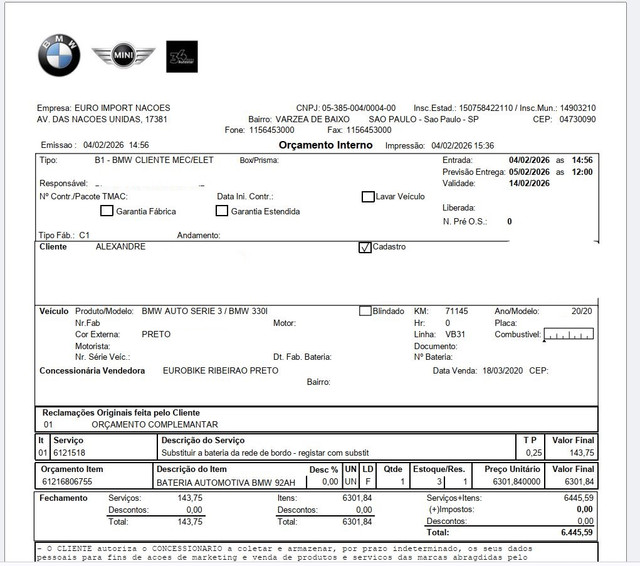Click T P value 0,25

[534, 453]
